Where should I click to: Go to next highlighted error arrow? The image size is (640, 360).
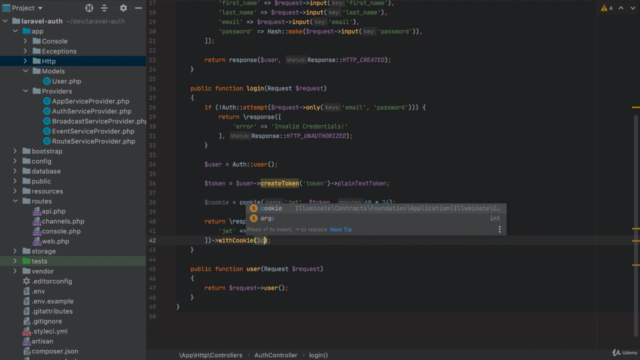633,8
